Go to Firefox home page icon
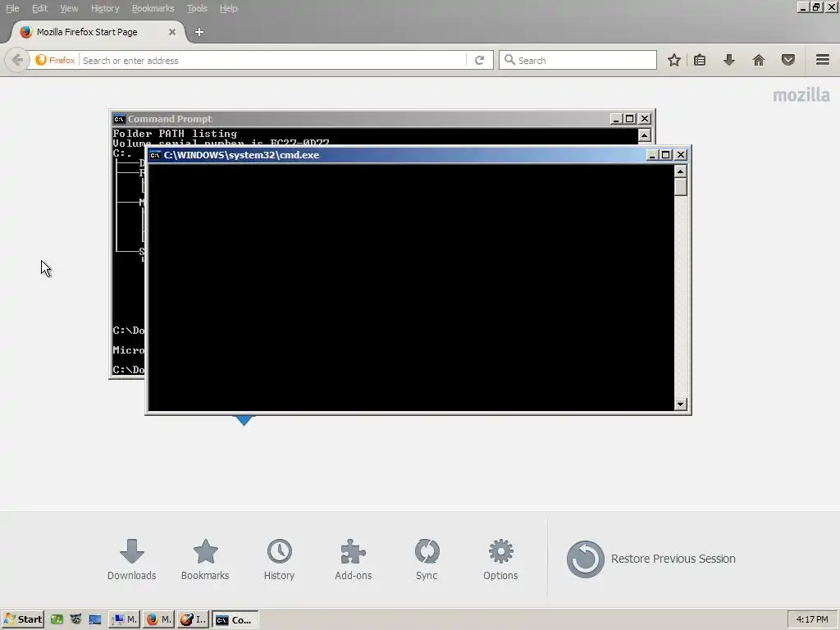840x630 pixels. pos(759,60)
